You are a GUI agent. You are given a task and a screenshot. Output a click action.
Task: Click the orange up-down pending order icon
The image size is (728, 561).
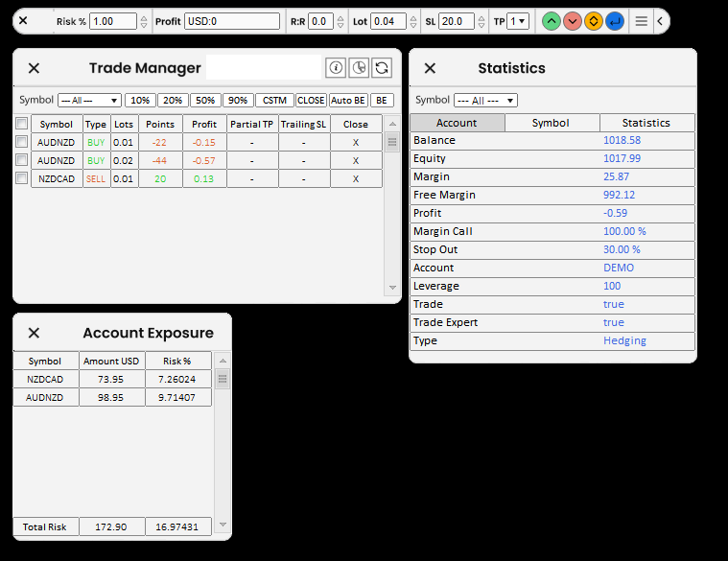[x=594, y=21]
